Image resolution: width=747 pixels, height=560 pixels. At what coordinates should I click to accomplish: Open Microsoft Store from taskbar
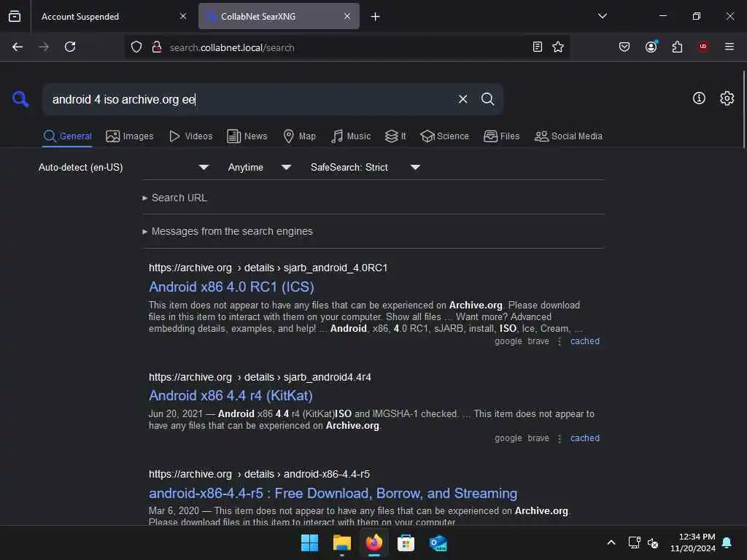[x=406, y=542]
